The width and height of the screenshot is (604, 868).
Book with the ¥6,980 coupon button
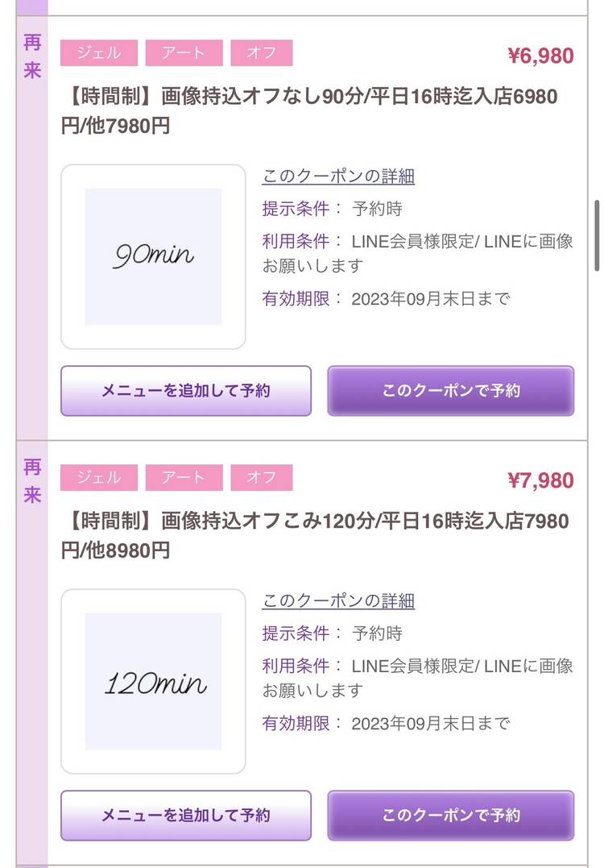450,391
